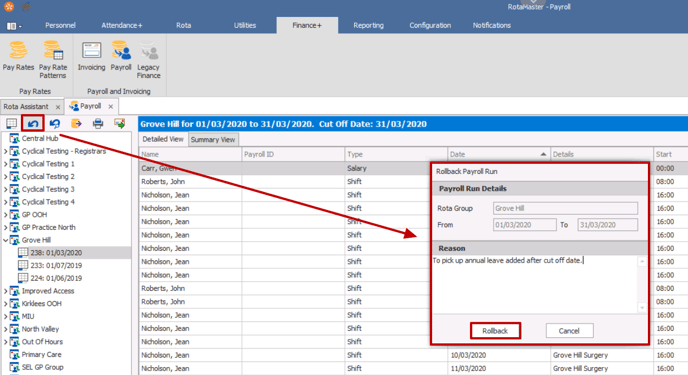The image size is (688, 375).
Task: Click the Reason box scroll down arrow
Action: (642, 307)
